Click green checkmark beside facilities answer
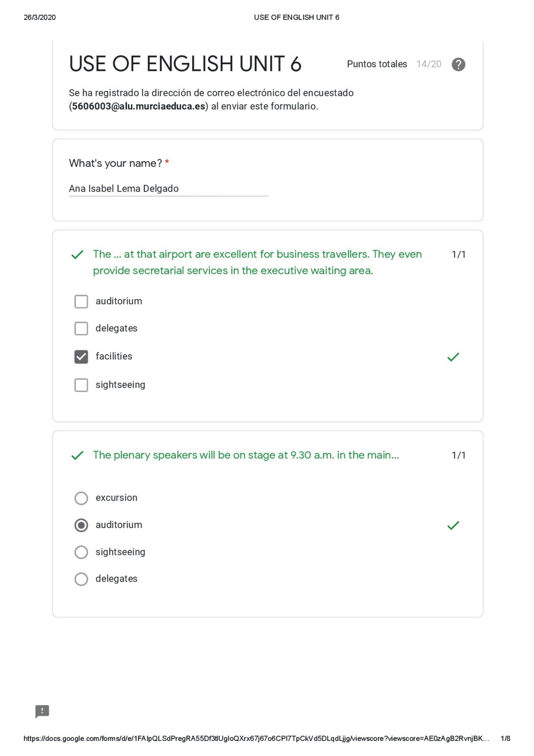The height and width of the screenshot is (756, 534). [453, 357]
